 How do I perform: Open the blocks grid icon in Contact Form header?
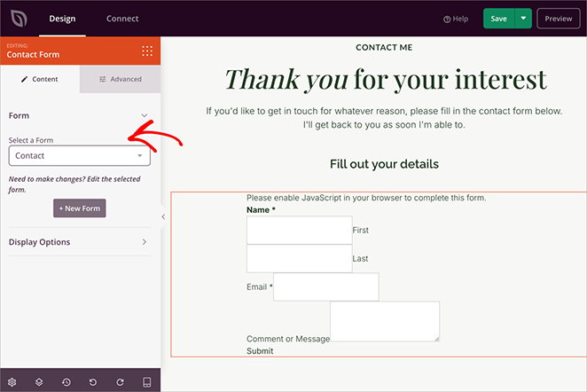147,51
